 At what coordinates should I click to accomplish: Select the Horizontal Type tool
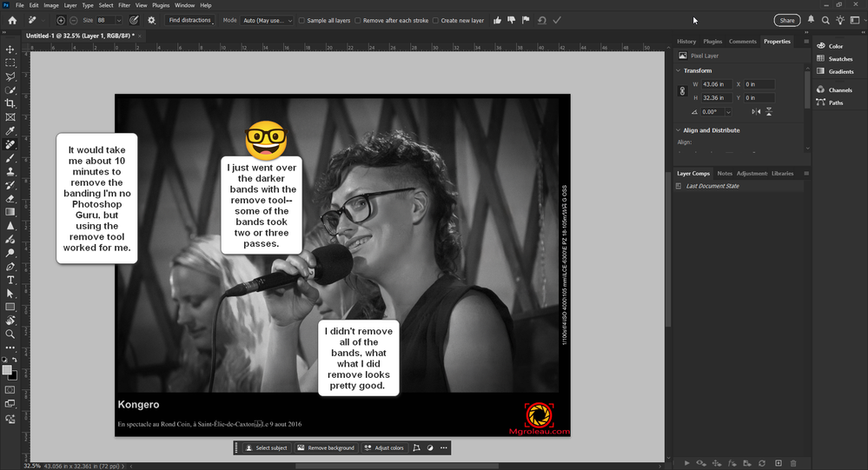[x=10, y=280]
